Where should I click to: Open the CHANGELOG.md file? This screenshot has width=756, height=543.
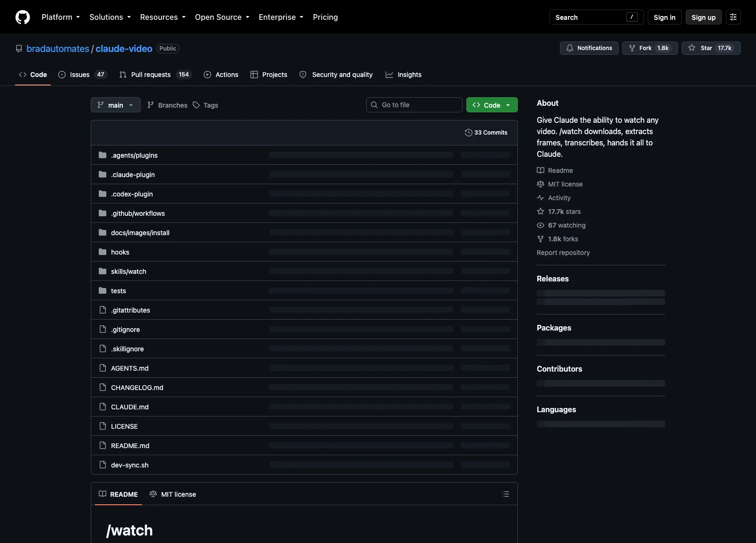point(137,388)
